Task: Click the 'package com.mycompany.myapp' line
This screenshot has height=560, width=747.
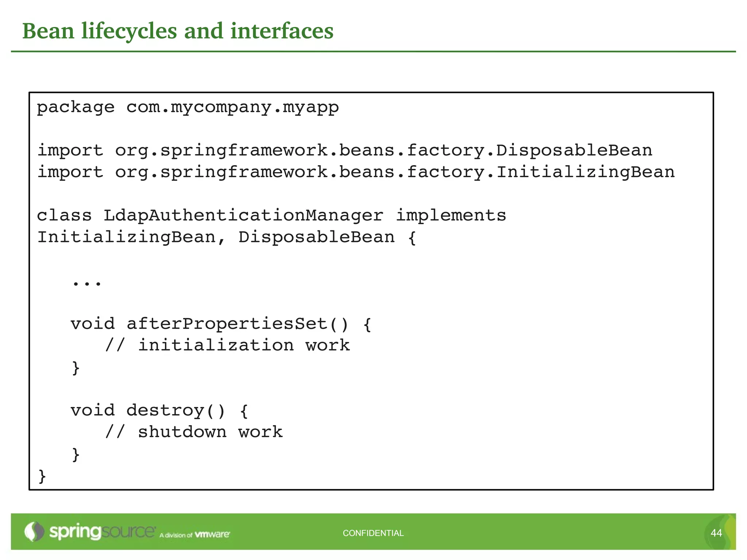Action: click(x=188, y=108)
